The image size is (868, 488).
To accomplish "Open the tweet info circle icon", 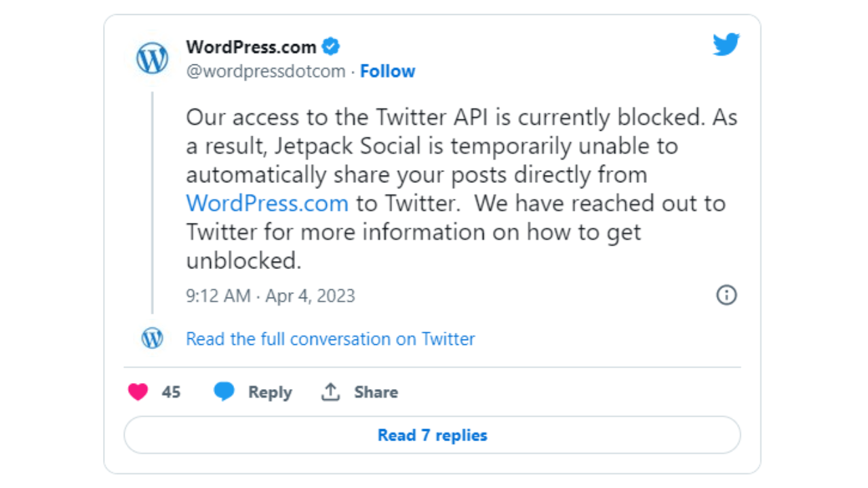I will click(726, 295).
